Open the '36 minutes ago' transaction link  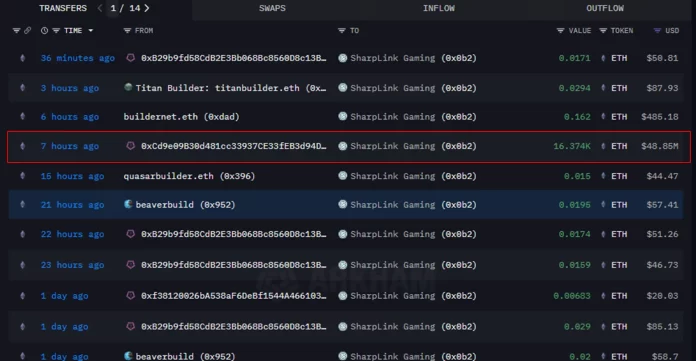tap(78, 58)
